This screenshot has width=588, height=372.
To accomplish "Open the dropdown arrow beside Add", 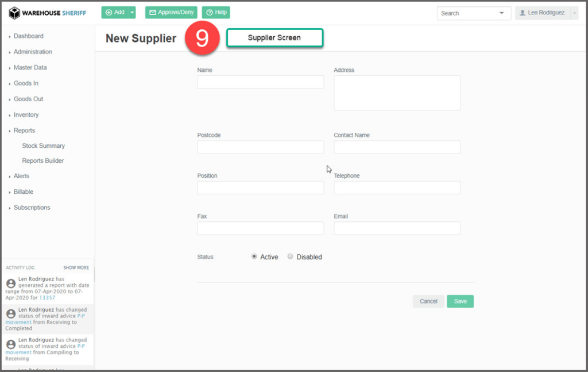I will tap(133, 13).
